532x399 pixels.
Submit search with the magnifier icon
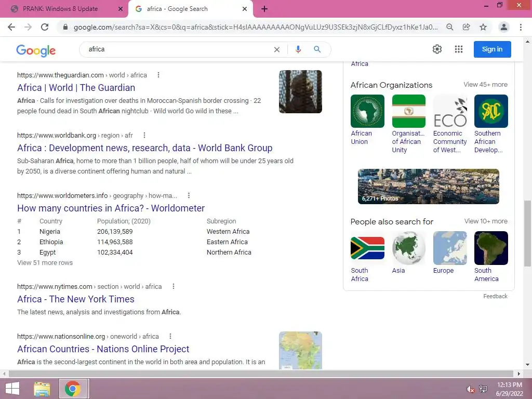[x=317, y=49]
